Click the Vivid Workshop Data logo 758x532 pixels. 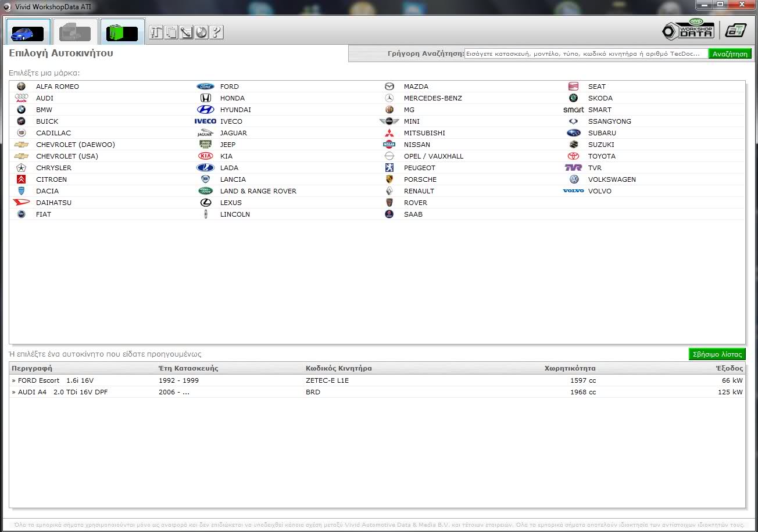coord(688,30)
